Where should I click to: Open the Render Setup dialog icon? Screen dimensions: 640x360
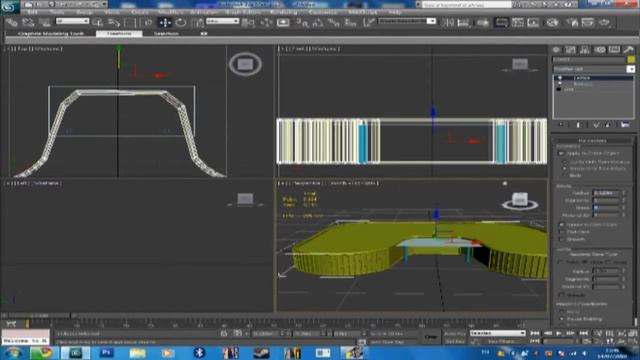pyautogui.click(x=572, y=22)
